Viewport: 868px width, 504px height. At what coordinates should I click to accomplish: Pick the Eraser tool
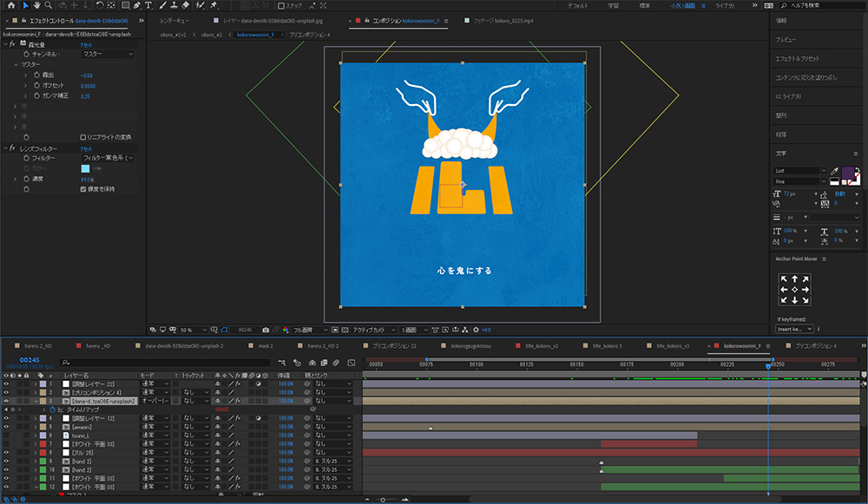pyautogui.click(x=186, y=5)
